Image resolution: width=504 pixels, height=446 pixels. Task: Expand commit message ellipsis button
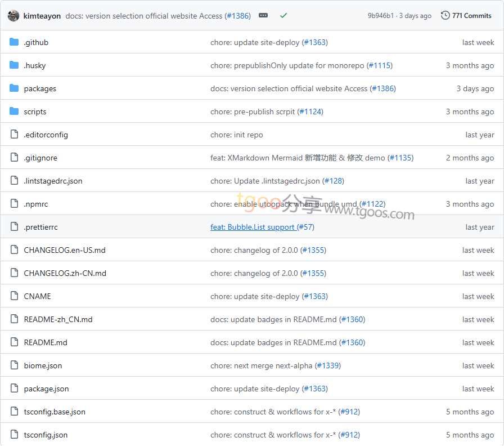[x=263, y=16]
